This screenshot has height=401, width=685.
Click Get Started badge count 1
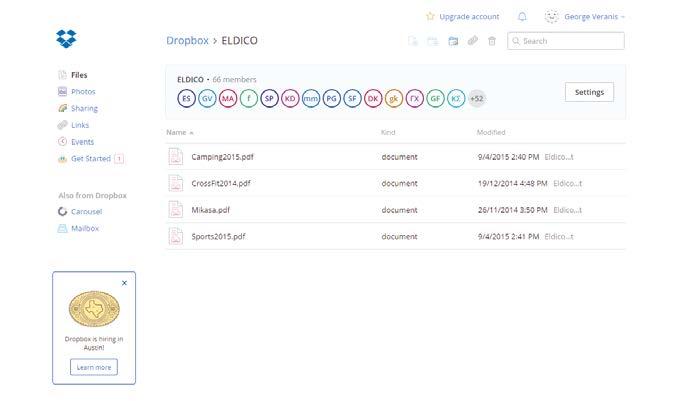pos(119,159)
